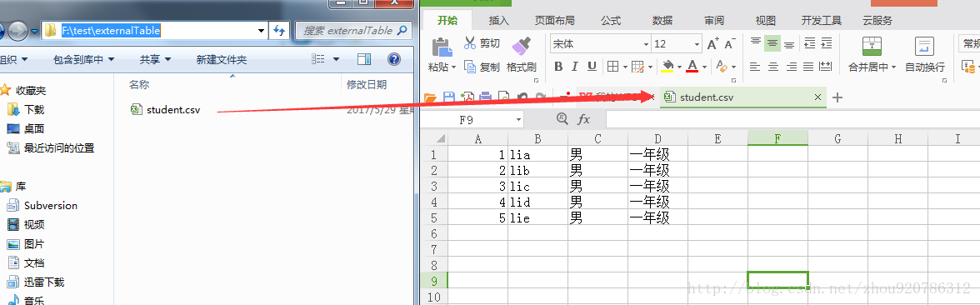Open the 云服务 ribbon tab
The image size is (980, 305).
coord(877,21)
